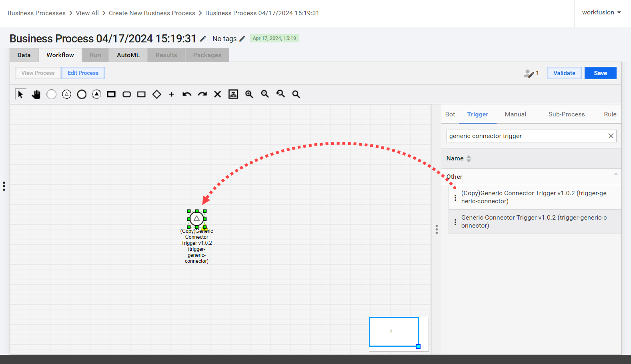This screenshot has height=364, width=631.
Task: Click the auto-layout diagram icon
Action: (233, 94)
